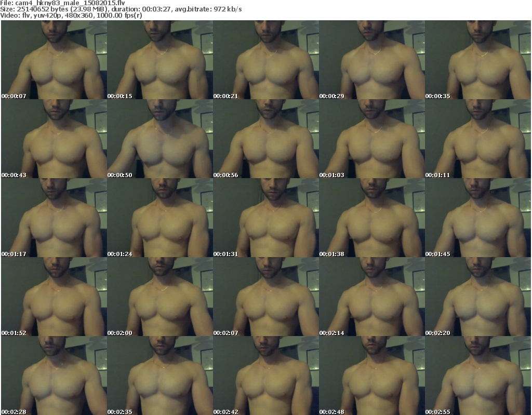The image size is (532, 415).
Task: Select the thumbnail stamped 00:01:11
Action: pyautogui.click(x=478, y=139)
